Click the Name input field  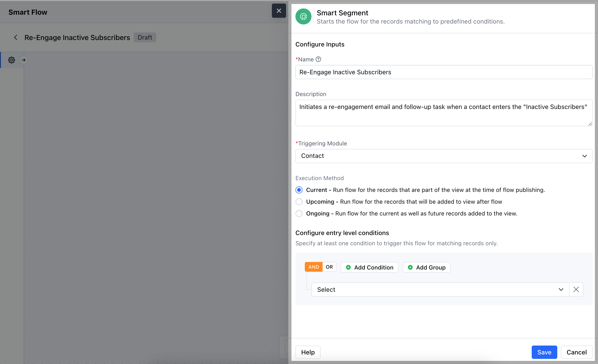point(444,72)
